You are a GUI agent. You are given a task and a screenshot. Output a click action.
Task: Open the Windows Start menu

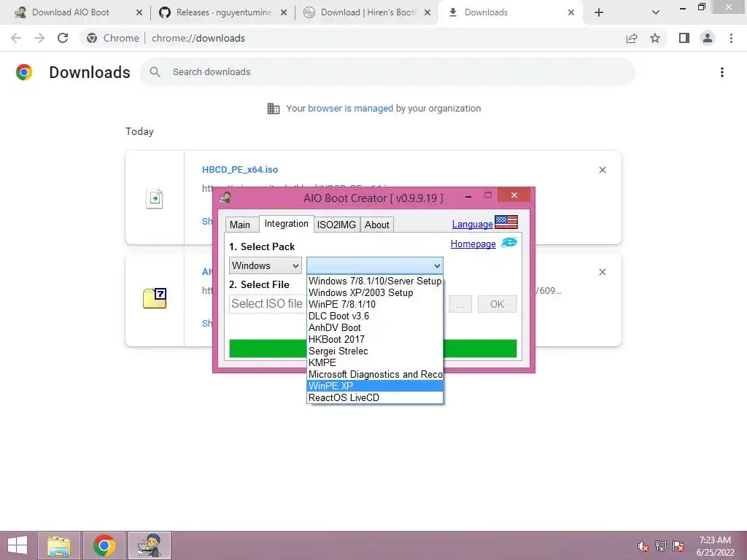[x=18, y=545]
